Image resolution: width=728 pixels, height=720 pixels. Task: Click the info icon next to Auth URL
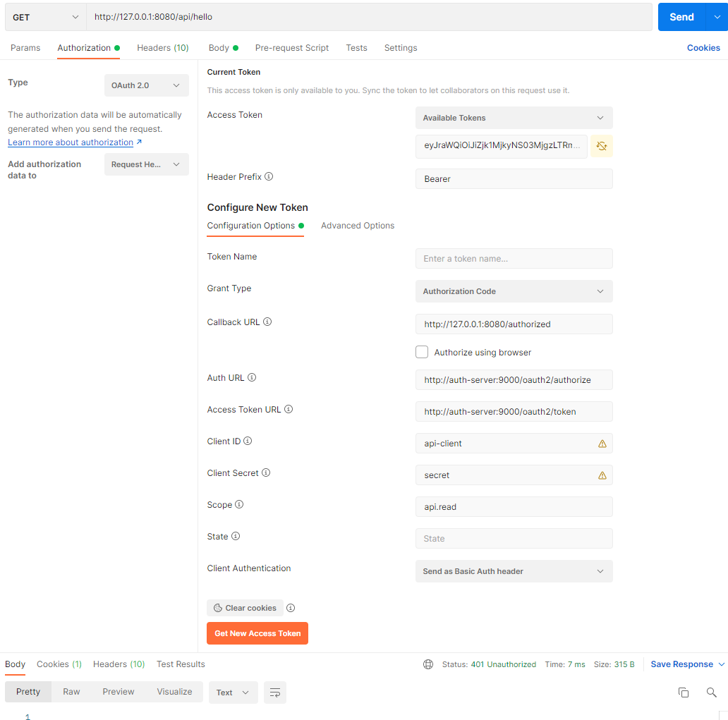[x=252, y=377]
